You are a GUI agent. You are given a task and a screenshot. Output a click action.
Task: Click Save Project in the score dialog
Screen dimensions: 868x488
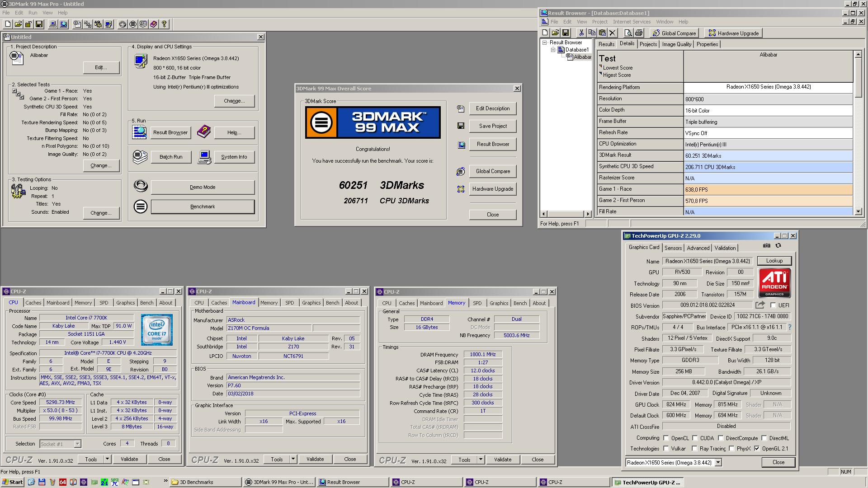[493, 126]
